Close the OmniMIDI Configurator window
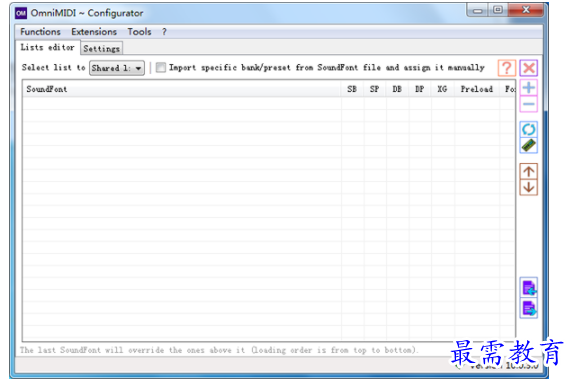 (x=526, y=10)
